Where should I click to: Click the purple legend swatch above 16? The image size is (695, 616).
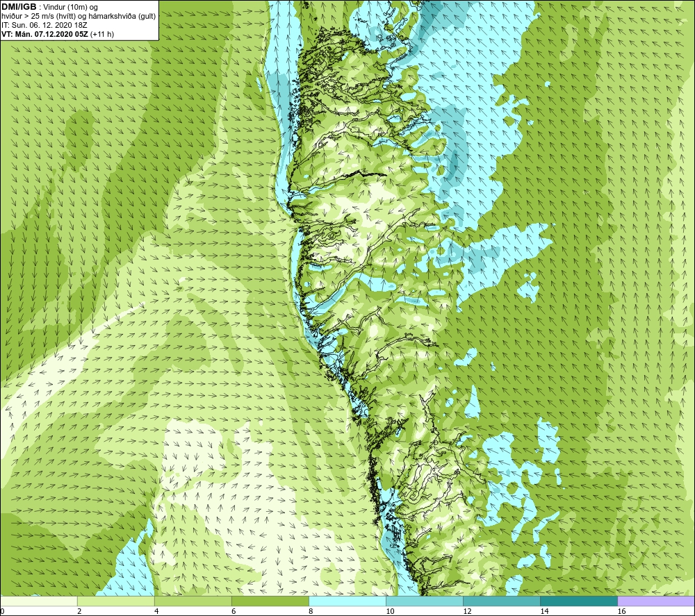(655, 601)
